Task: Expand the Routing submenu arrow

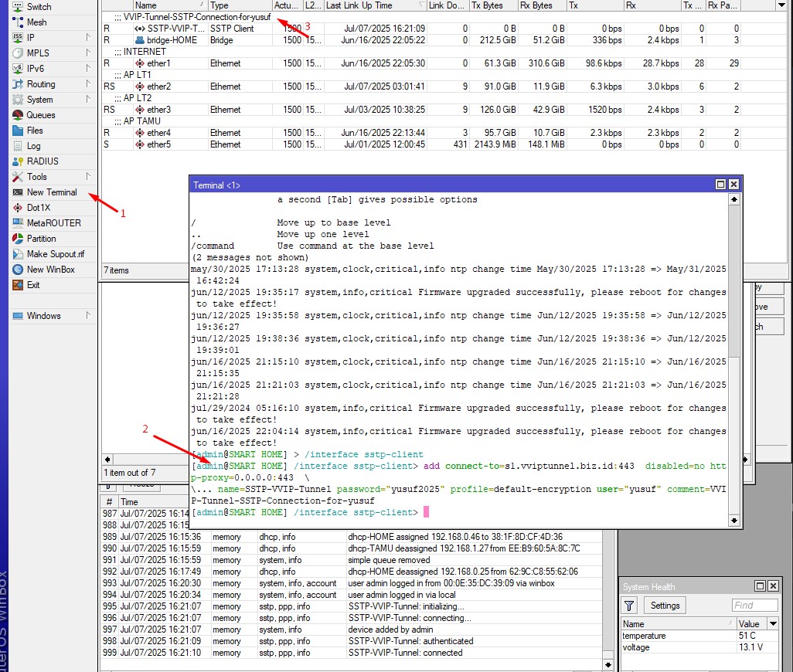Action: [x=89, y=84]
